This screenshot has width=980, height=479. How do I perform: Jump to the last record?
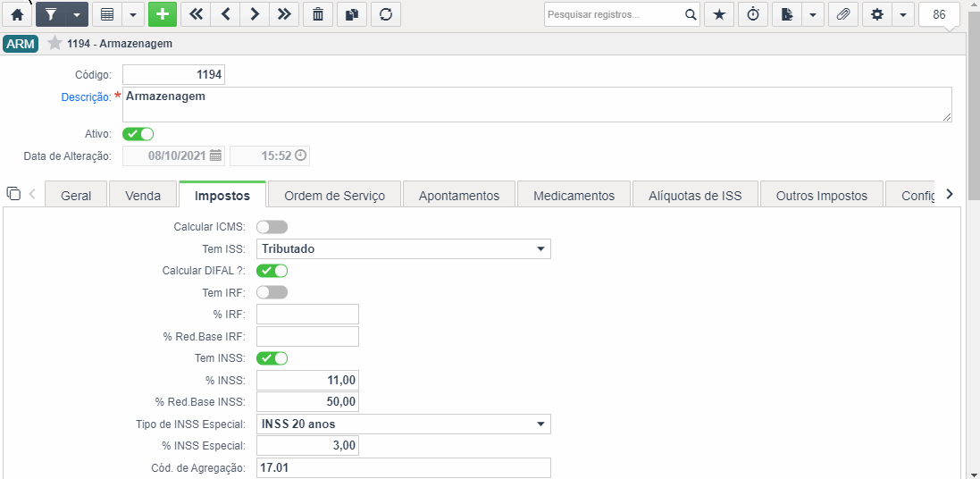click(x=284, y=14)
